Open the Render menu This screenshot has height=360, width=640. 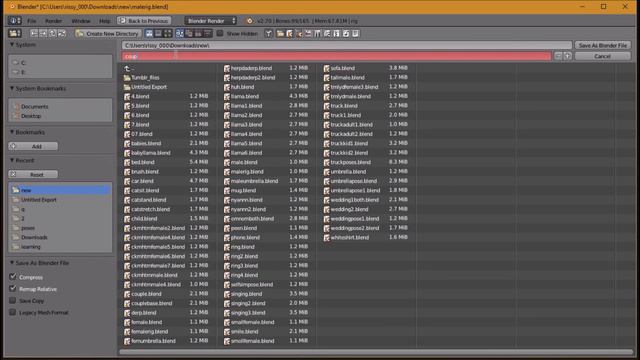tap(53, 21)
